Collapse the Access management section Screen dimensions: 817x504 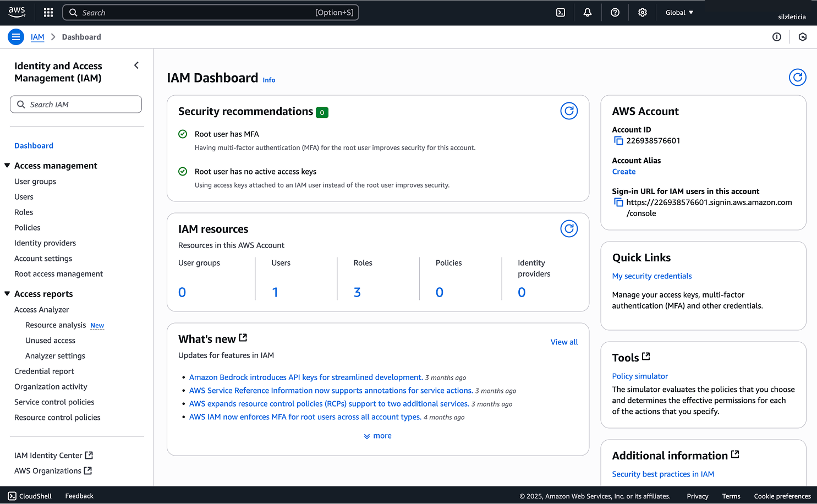(7, 165)
